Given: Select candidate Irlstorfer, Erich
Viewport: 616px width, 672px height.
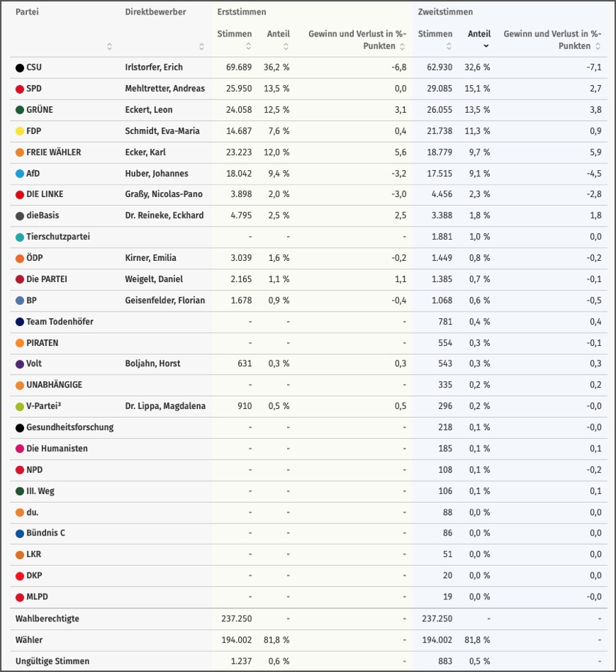Looking at the screenshot, I should [154, 67].
